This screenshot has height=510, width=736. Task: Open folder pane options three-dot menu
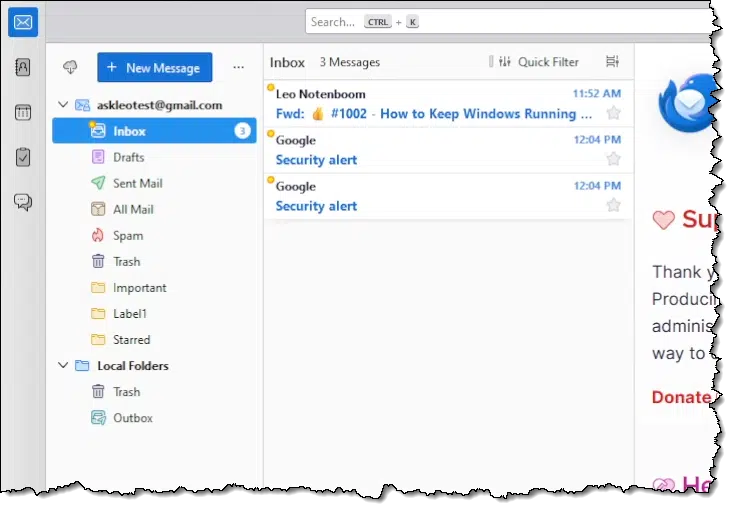pyautogui.click(x=238, y=68)
